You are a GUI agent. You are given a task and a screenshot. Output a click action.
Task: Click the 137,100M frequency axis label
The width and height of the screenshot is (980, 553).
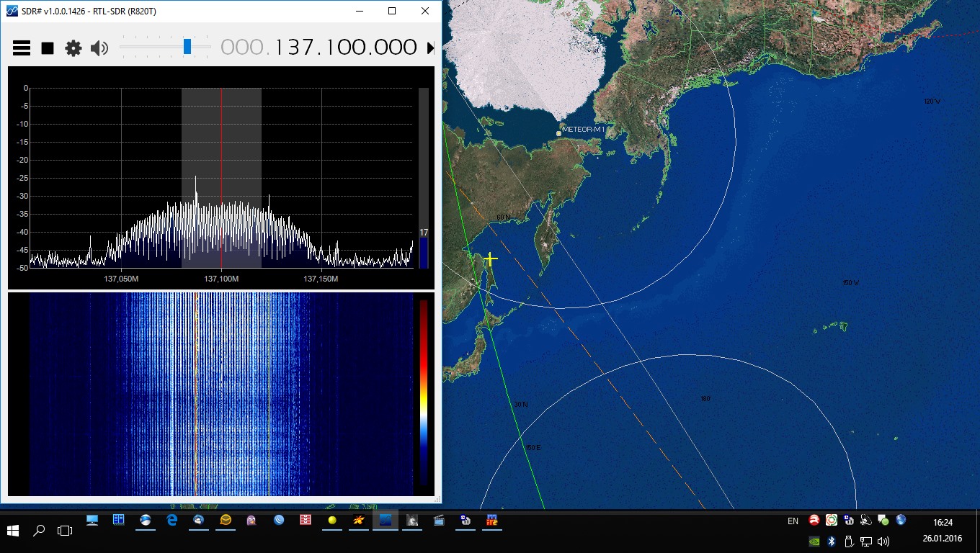221,279
